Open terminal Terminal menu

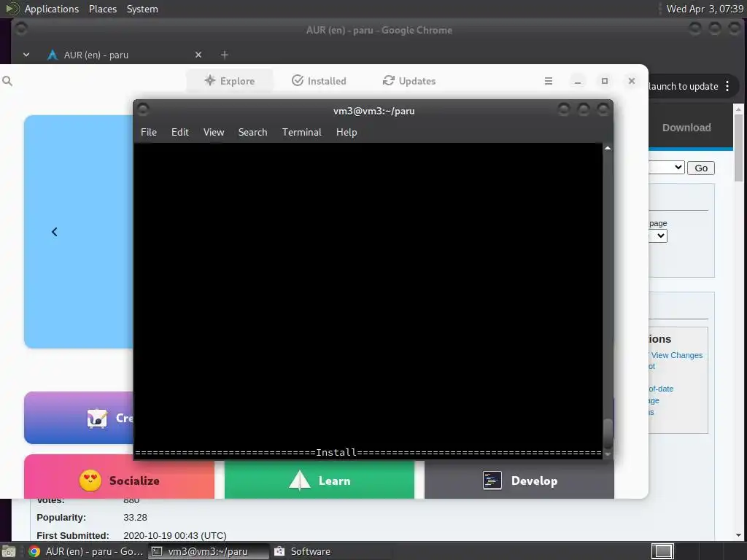pos(301,133)
